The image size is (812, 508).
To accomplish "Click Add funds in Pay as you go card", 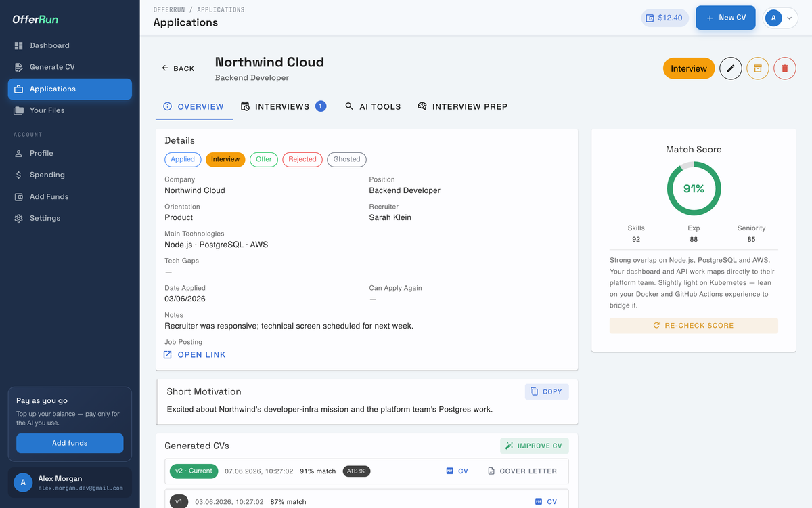I will pos(70,443).
